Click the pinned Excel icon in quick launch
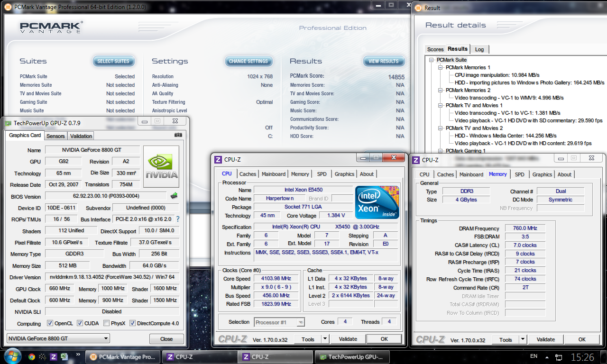This screenshot has width=607, height=364. coord(65,357)
